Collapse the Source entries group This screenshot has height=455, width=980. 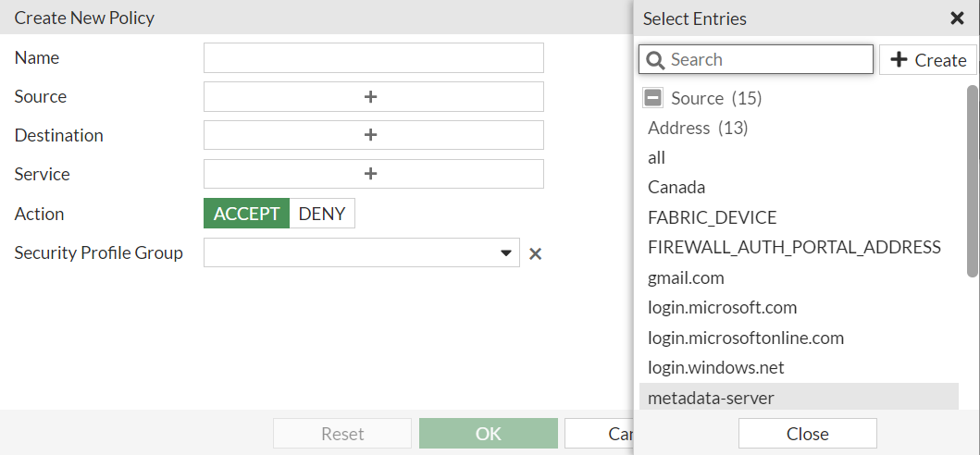(x=653, y=98)
